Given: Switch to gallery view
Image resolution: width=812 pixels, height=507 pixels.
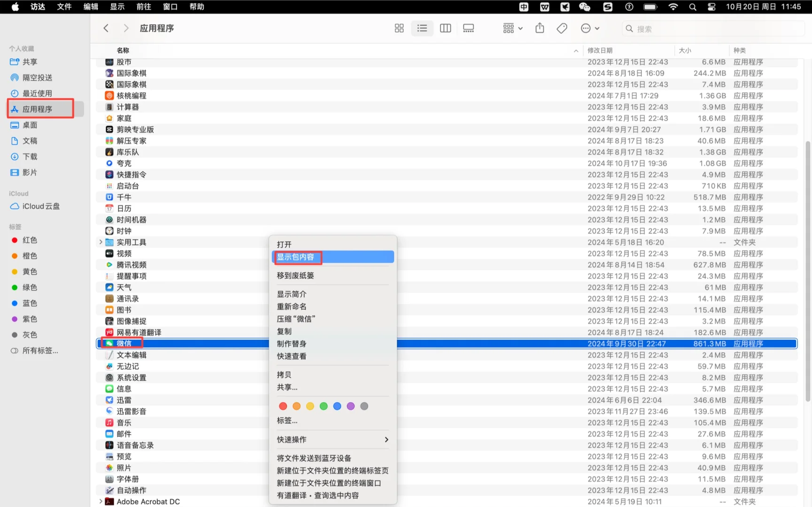Looking at the screenshot, I should point(468,28).
